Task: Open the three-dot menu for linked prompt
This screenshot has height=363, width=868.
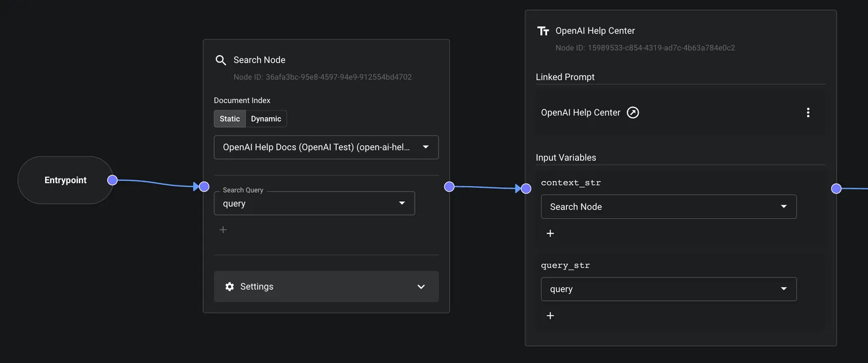Action: (808, 113)
